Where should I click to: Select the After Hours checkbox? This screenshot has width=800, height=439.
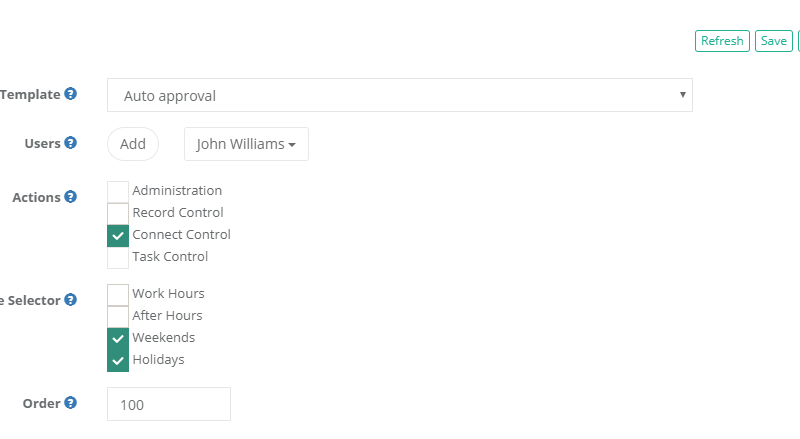click(x=118, y=316)
